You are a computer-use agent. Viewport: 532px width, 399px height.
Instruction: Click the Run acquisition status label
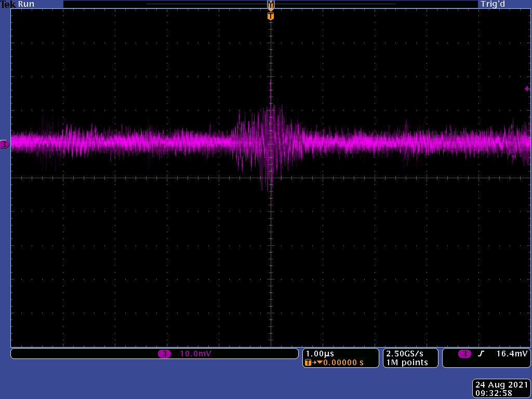(26, 4)
